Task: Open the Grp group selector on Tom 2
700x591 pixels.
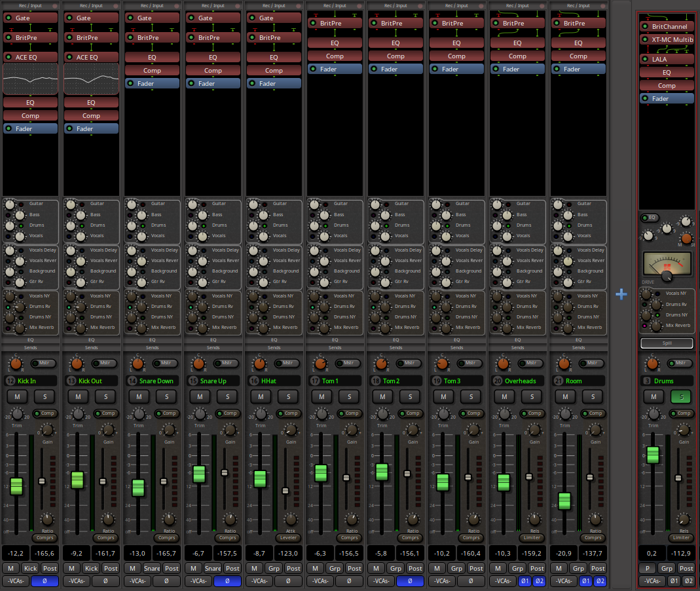Action: [396, 568]
